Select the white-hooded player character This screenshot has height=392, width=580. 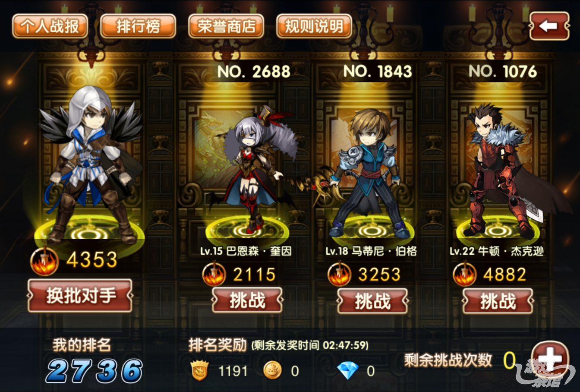tap(91, 164)
